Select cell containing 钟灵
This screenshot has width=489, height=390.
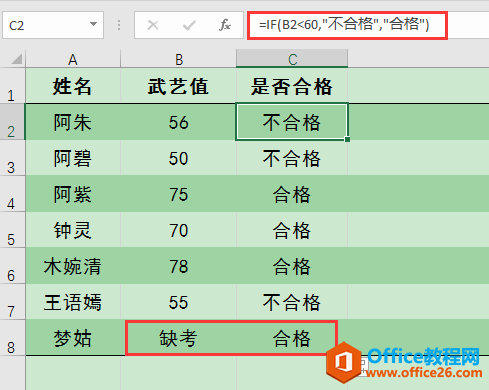73,230
